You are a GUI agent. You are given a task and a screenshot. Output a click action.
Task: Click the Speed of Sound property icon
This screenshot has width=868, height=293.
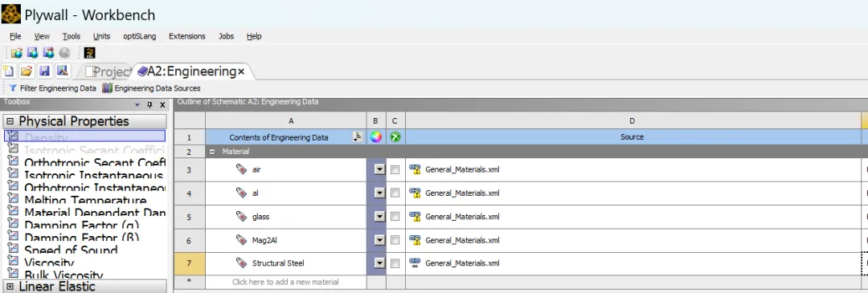(14, 250)
